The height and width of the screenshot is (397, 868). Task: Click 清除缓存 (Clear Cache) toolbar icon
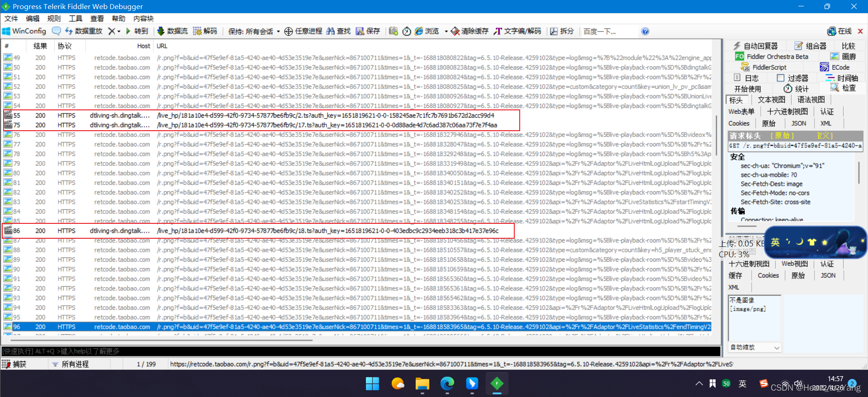tap(470, 31)
